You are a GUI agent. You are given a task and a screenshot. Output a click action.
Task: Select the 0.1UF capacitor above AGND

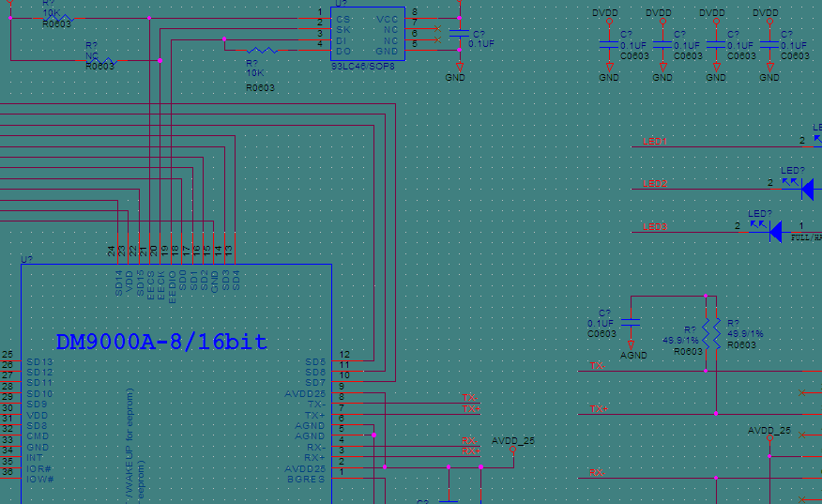(x=632, y=321)
